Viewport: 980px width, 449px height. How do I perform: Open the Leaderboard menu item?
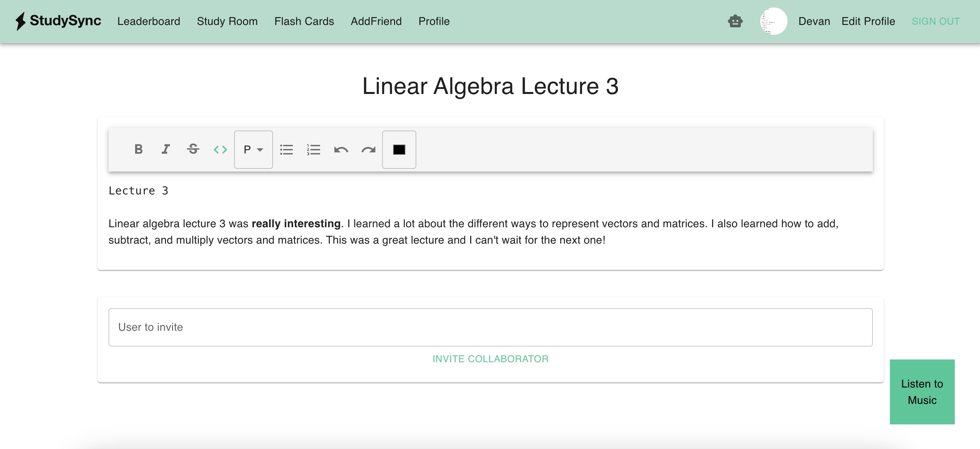tap(149, 21)
